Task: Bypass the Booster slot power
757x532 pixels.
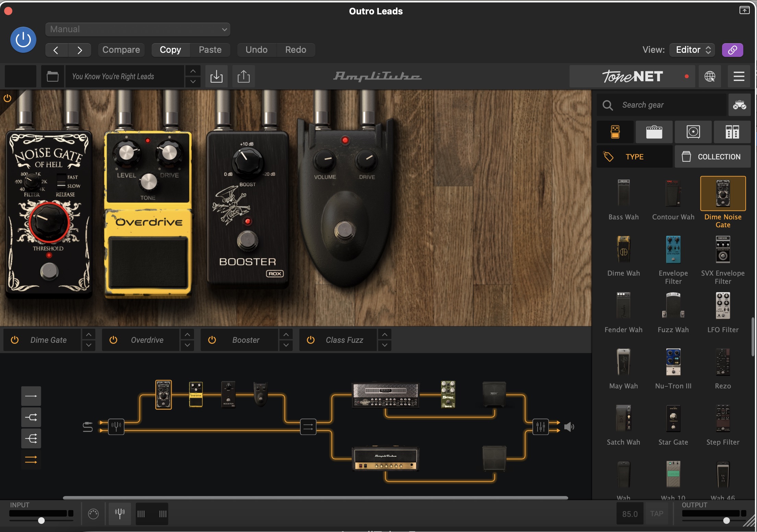Action: [212, 340]
